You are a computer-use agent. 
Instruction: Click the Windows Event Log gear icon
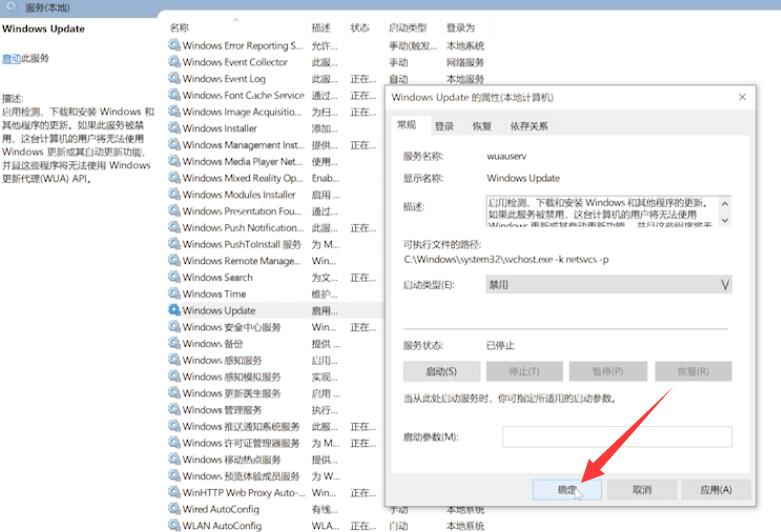pyautogui.click(x=174, y=78)
